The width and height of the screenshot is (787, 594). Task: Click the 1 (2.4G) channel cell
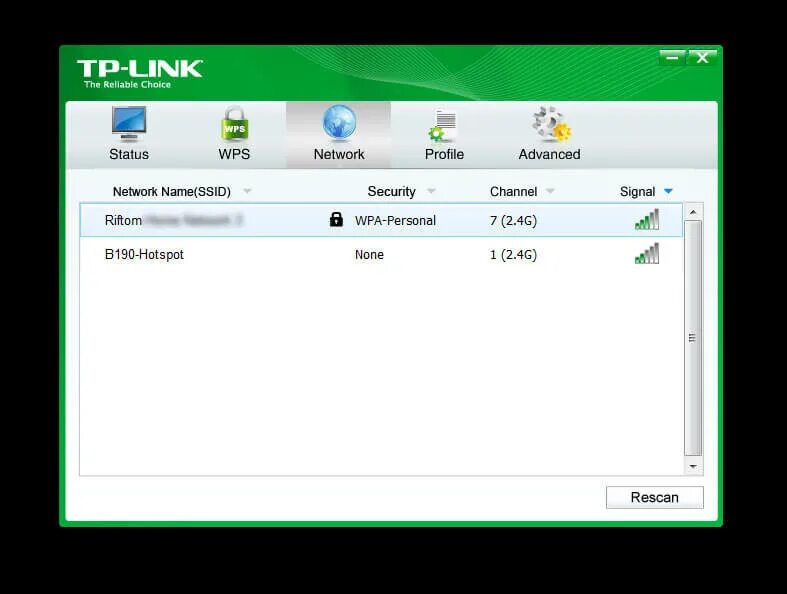tap(513, 255)
